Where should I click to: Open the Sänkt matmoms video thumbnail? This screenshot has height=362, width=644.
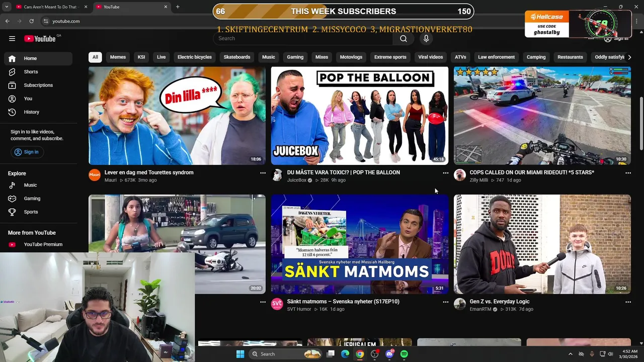(360, 244)
